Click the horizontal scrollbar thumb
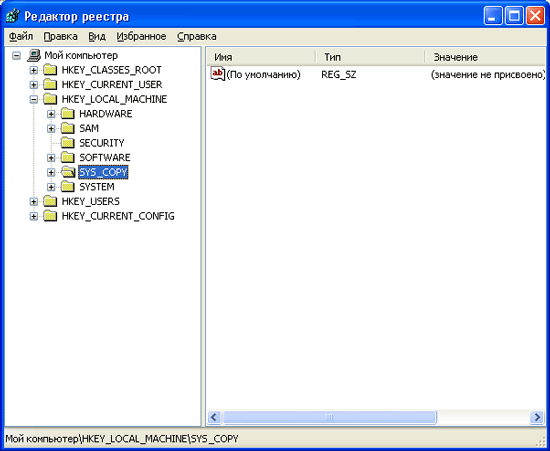The height and width of the screenshot is (451, 550). coord(329,417)
